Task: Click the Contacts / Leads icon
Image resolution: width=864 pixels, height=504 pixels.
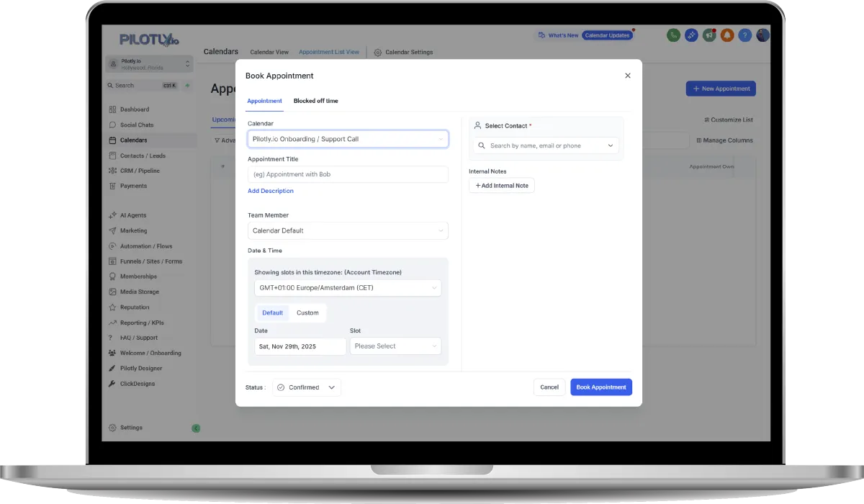Action: click(112, 156)
